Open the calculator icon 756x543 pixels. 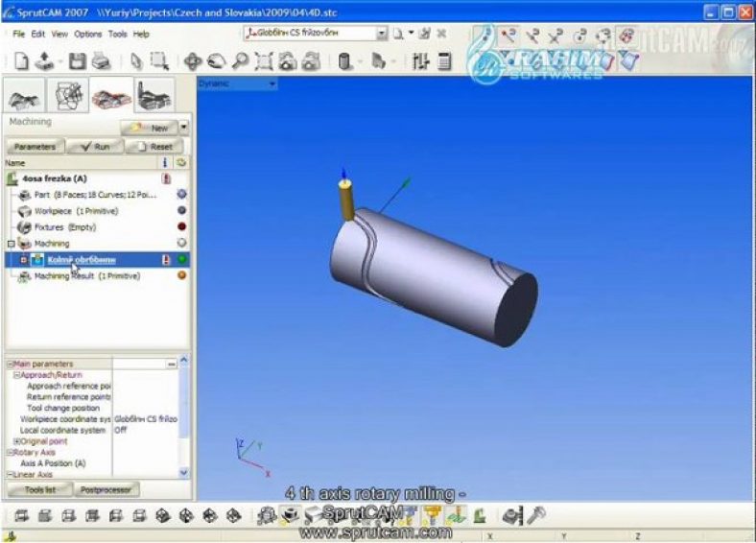[x=444, y=61]
